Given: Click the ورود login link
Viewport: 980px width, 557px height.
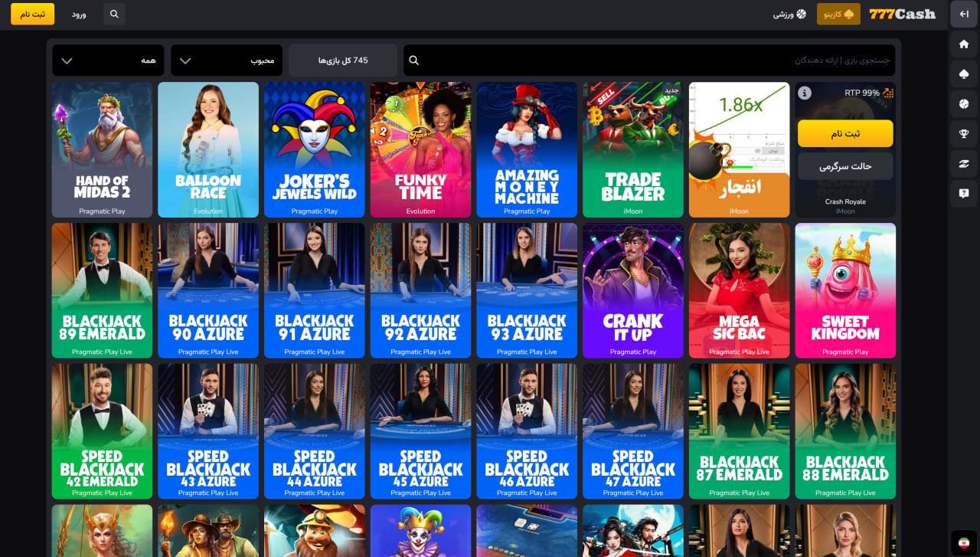Looking at the screenshot, I should click(79, 15).
